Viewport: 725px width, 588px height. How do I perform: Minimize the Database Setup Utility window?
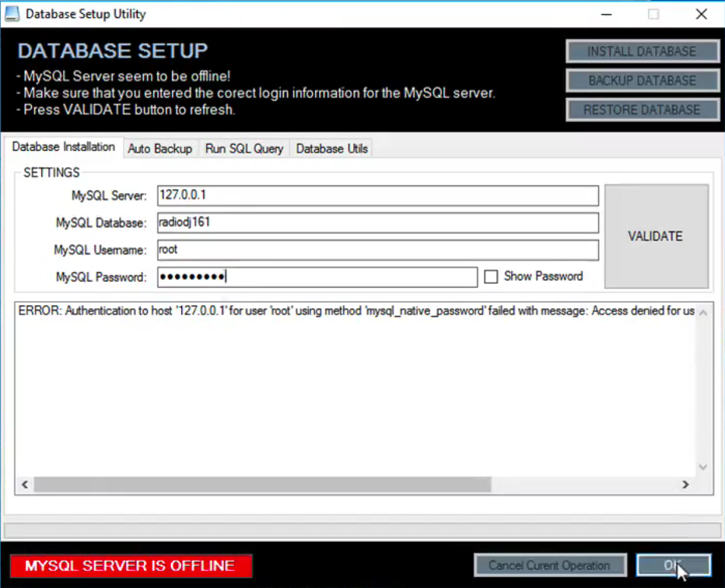pos(606,14)
